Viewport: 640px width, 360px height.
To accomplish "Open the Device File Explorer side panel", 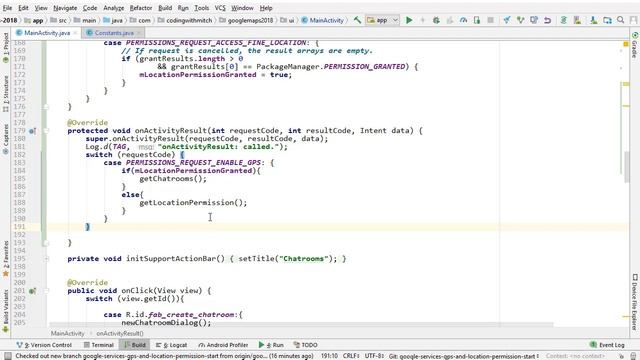I will [x=635, y=301].
